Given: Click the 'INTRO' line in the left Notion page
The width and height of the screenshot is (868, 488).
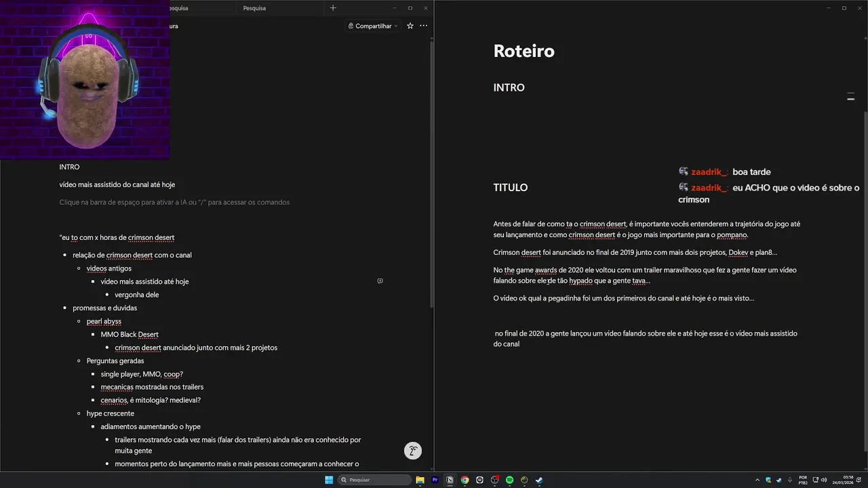Looking at the screenshot, I should point(69,167).
